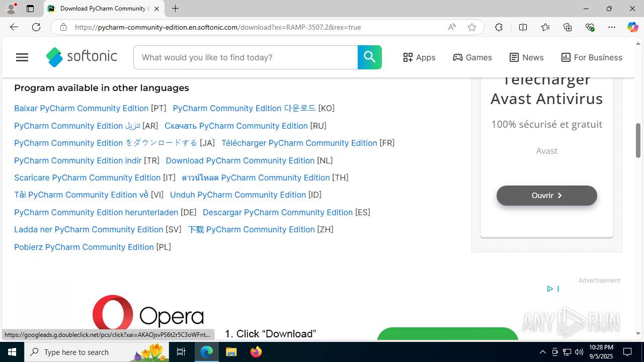Viewport: 644px width, 362px height.
Task: Open Copilot sidebar
Action: 632,27
